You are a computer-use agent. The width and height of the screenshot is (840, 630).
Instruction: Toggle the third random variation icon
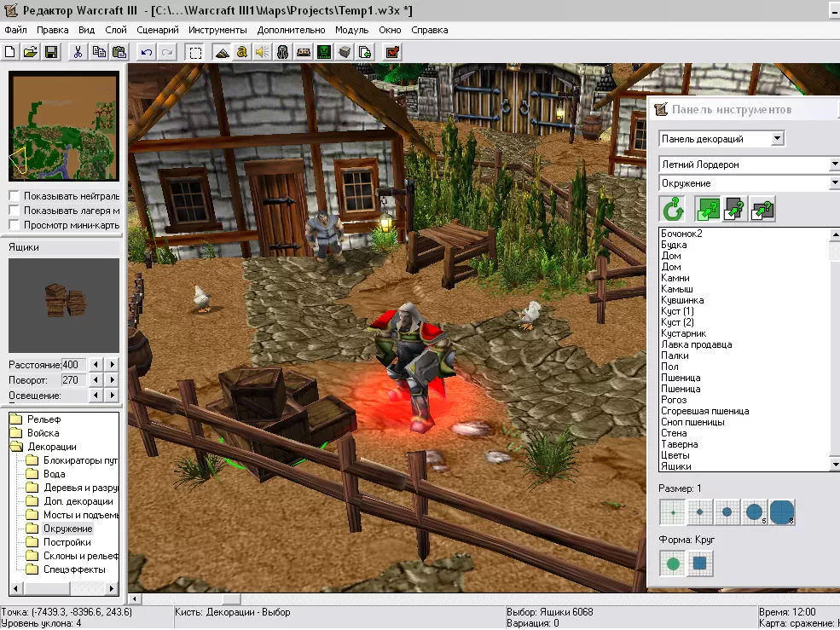[762, 209]
